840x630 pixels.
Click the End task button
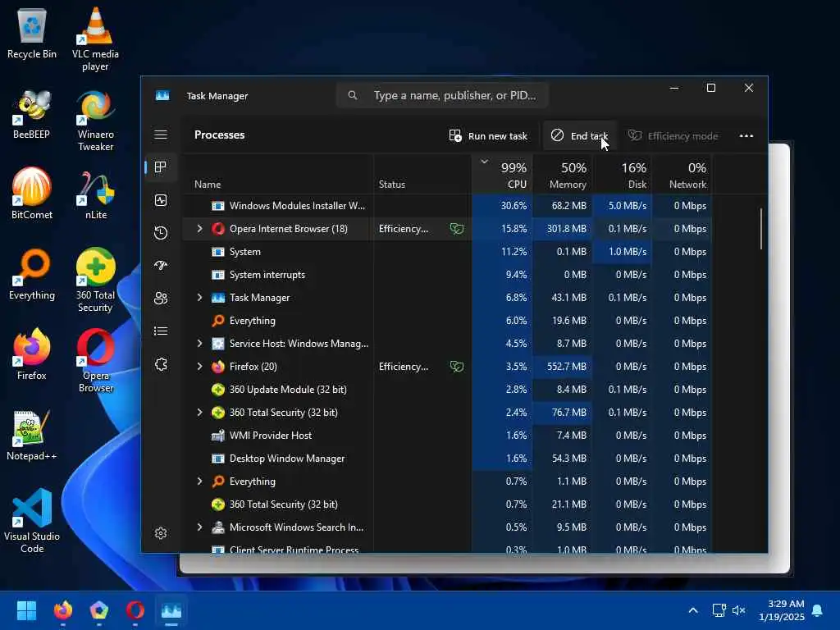pos(580,135)
